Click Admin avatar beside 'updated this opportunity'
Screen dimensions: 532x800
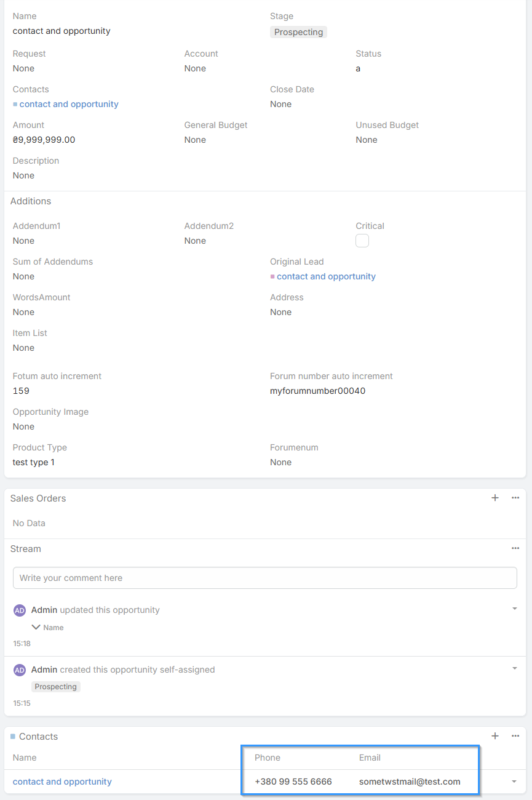point(20,610)
